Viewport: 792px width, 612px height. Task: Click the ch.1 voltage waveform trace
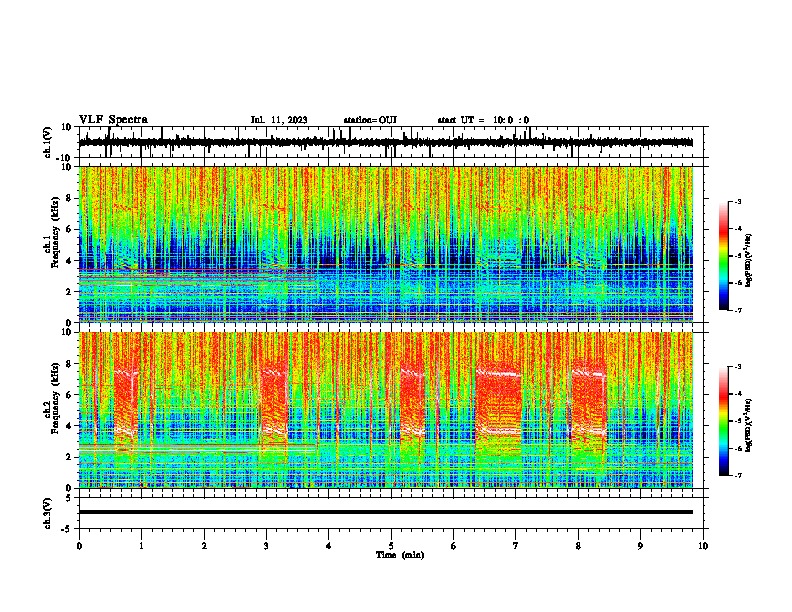coord(385,142)
